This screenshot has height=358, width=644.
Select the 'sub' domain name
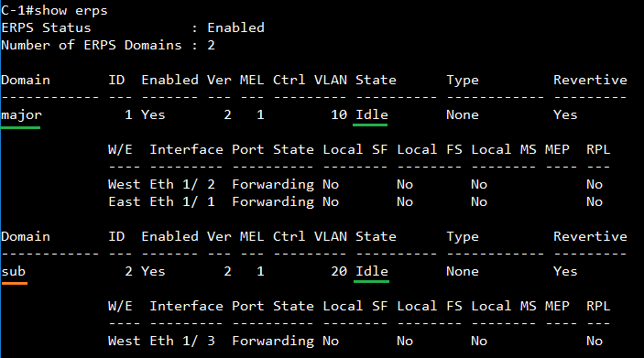pos(13,271)
